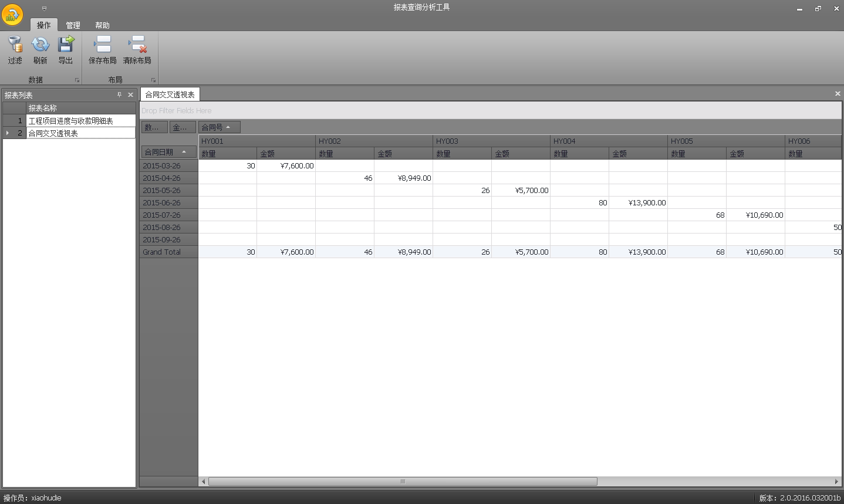The image size is (844, 504).
Task: Select report 工程项目进度与收款明细表 in list
Action: (80, 121)
